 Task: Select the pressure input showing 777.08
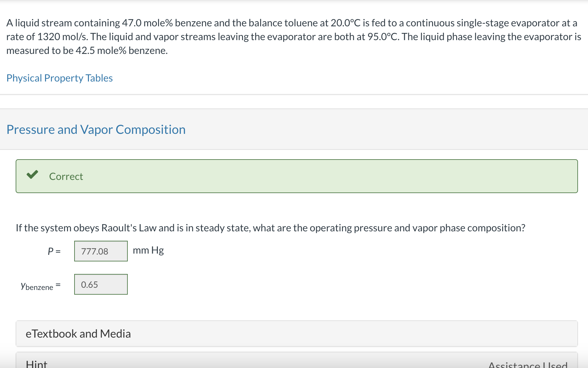(x=101, y=251)
